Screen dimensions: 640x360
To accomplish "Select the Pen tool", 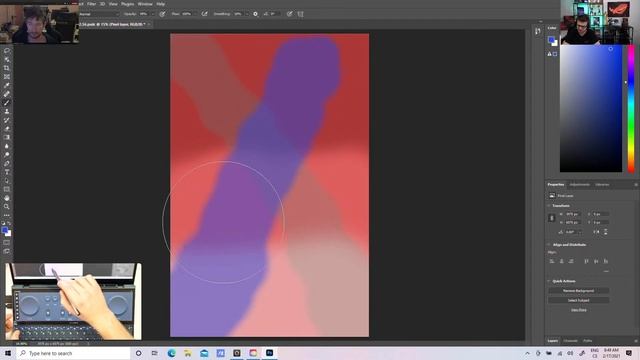I will (7, 163).
